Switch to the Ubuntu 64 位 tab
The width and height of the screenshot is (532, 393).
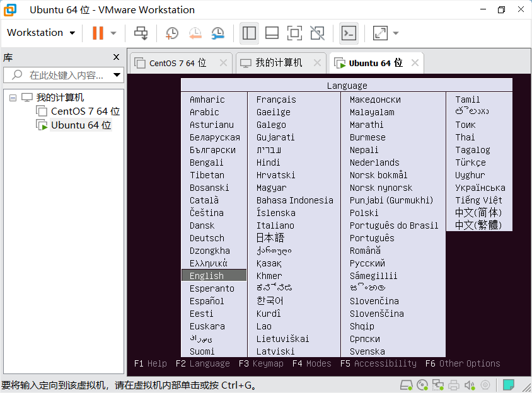[375, 63]
